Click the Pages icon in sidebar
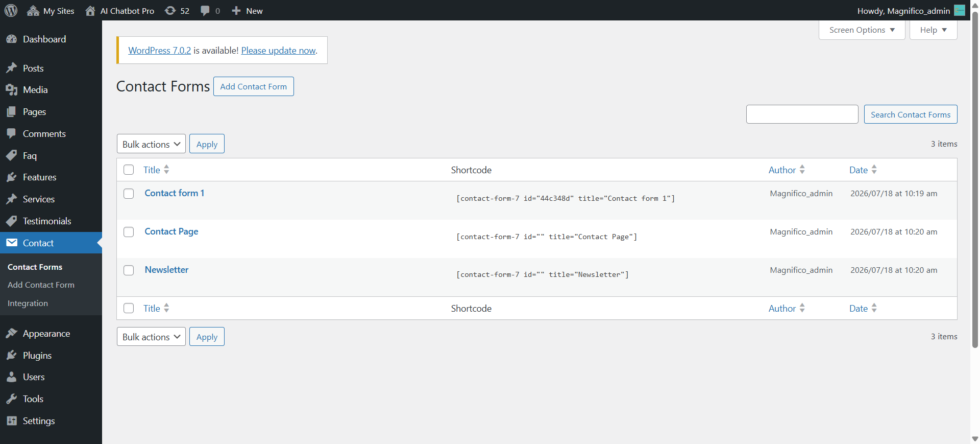The image size is (980, 444). [12, 112]
